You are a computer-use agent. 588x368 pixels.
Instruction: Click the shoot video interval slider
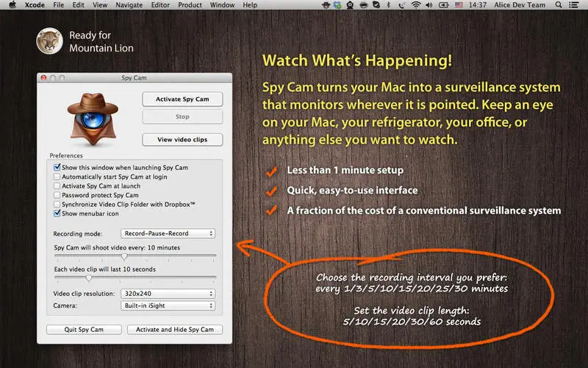[x=135, y=256]
